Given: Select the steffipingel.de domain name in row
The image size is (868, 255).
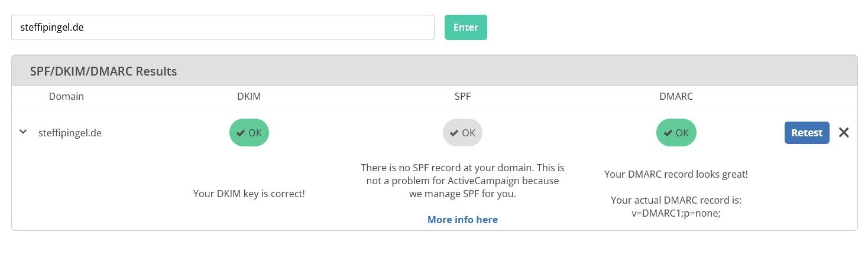Looking at the screenshot, I should coord(70,133).
